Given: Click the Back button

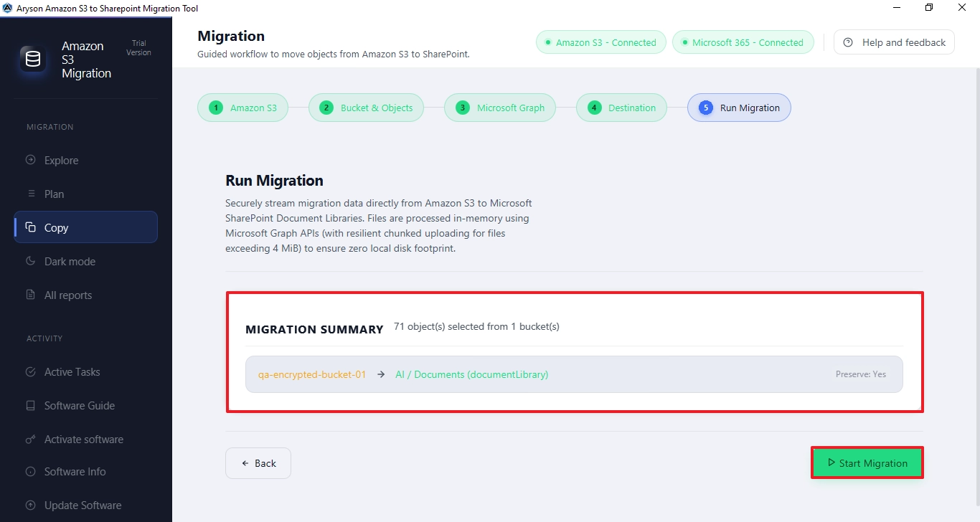Looking at the screenshot, I should 258,463.
